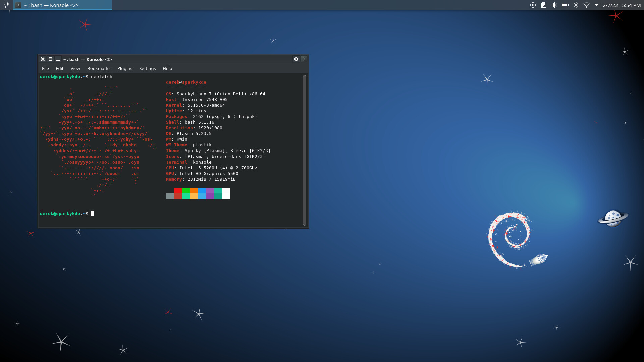Viewport: 644px width, 362px height.
Task: Click the 'WM Theme: plastik' line
Action: (189, 145)
